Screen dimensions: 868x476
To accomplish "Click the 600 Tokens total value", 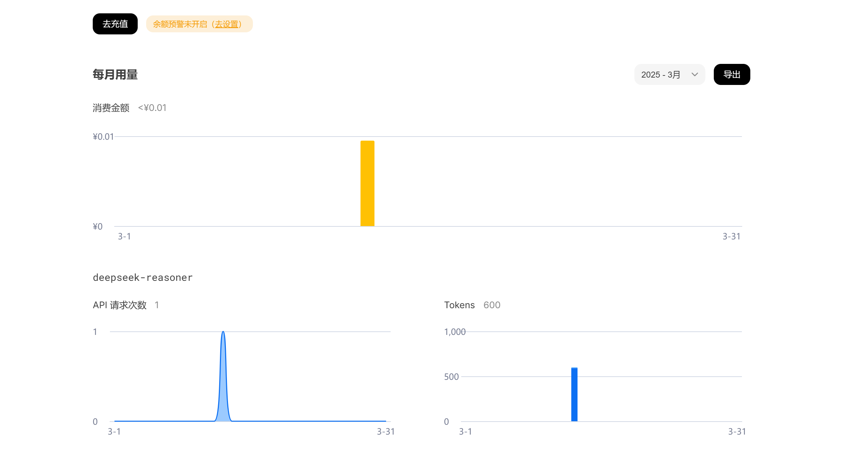I will 491,305.
